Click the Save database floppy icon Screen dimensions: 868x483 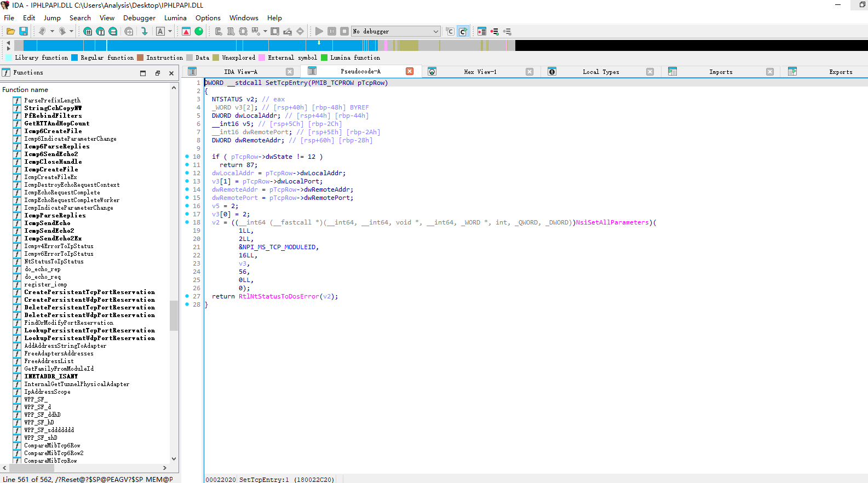(24, 31)
